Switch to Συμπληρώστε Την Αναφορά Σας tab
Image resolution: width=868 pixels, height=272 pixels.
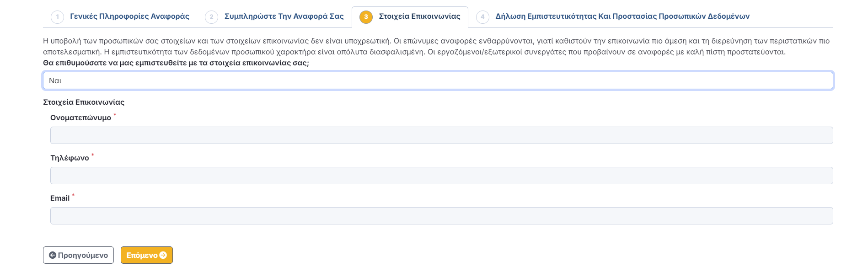tap(284, 16)
